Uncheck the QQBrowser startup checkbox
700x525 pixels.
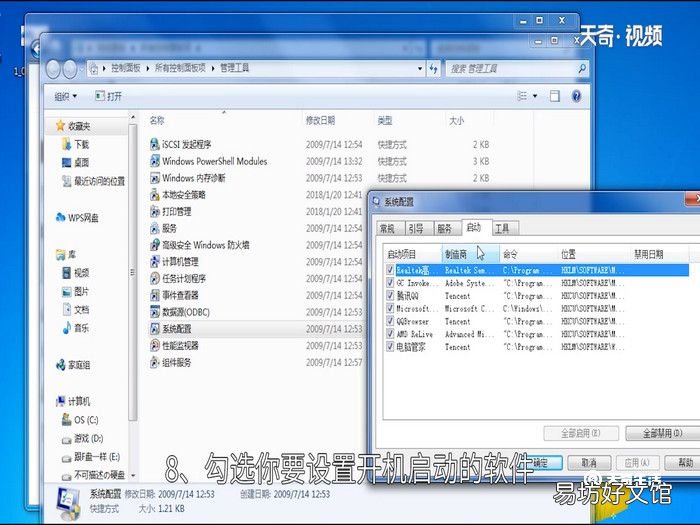390,321
